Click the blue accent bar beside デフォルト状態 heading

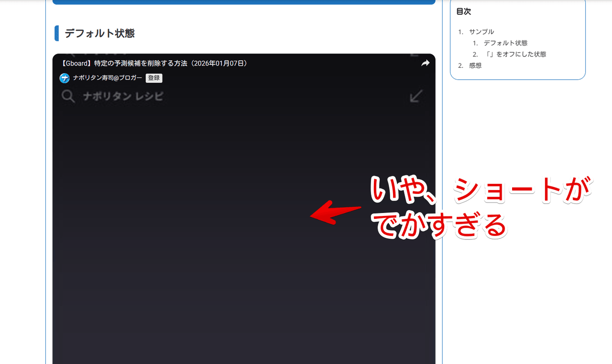click(x=57, y=33)
